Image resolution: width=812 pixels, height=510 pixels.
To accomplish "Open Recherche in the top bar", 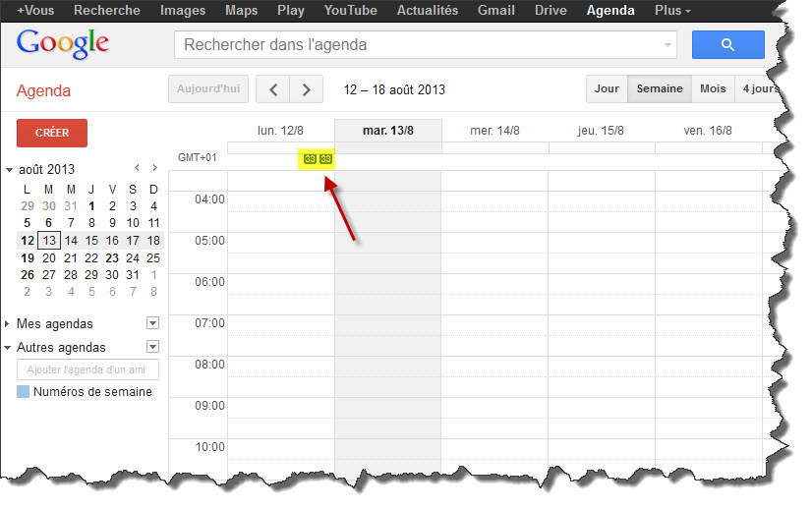I will click(x=107, y=11).
